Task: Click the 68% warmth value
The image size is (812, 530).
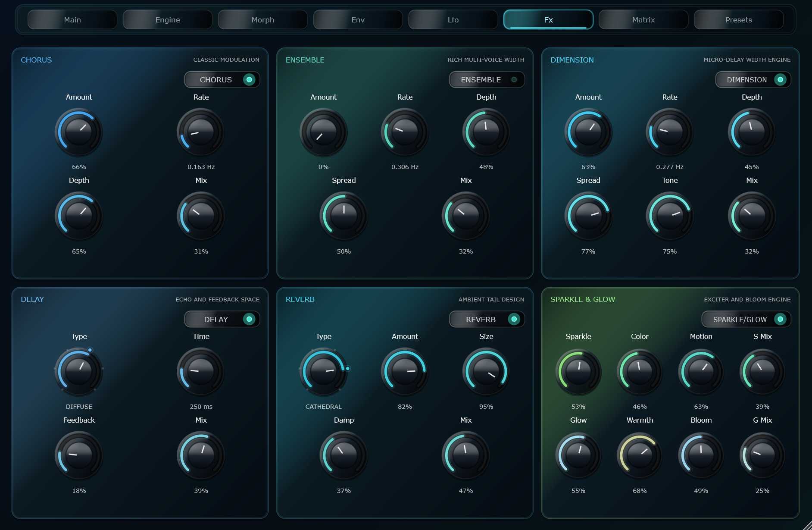Action: click(640, 491)
